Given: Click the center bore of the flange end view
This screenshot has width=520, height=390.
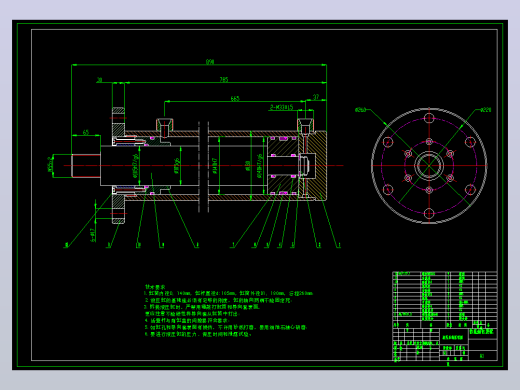Looking at the screenshot, I should (x=429, y=165).
